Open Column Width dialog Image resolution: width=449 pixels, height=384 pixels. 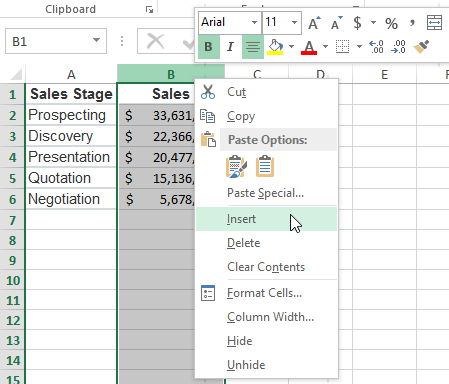266,317
